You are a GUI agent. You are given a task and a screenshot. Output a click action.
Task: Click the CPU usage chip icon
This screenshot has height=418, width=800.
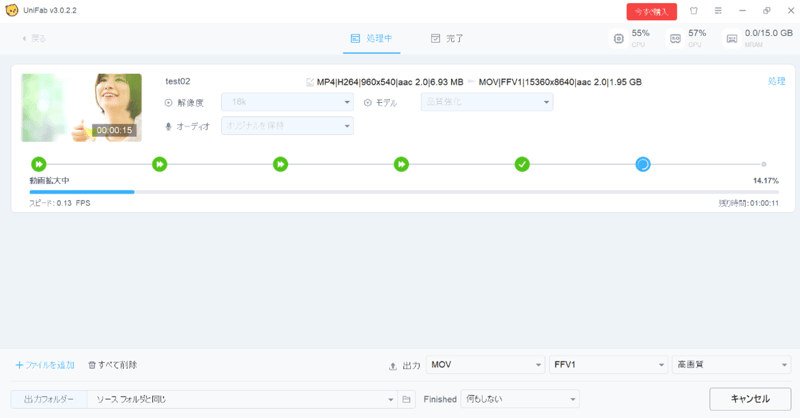point(619,39)
